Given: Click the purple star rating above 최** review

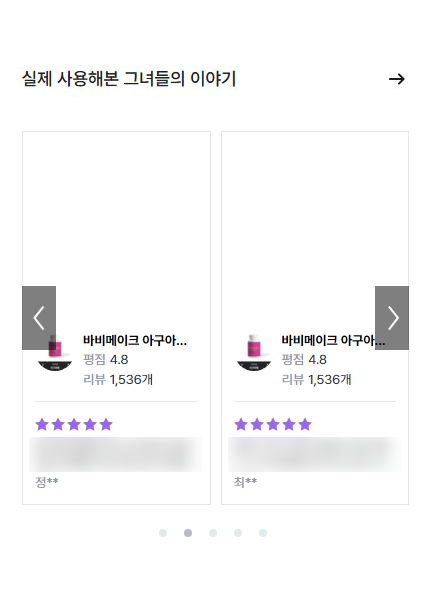Looking at the screenshot, I should 273,425.
